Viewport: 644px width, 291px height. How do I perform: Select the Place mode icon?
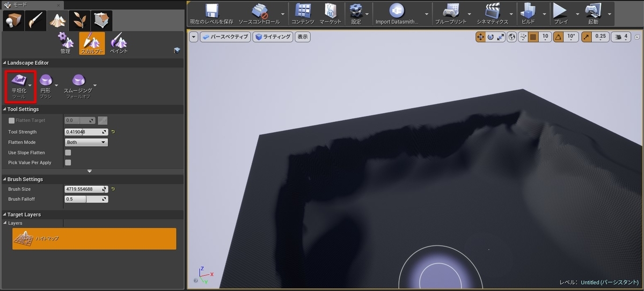[13, 20]
